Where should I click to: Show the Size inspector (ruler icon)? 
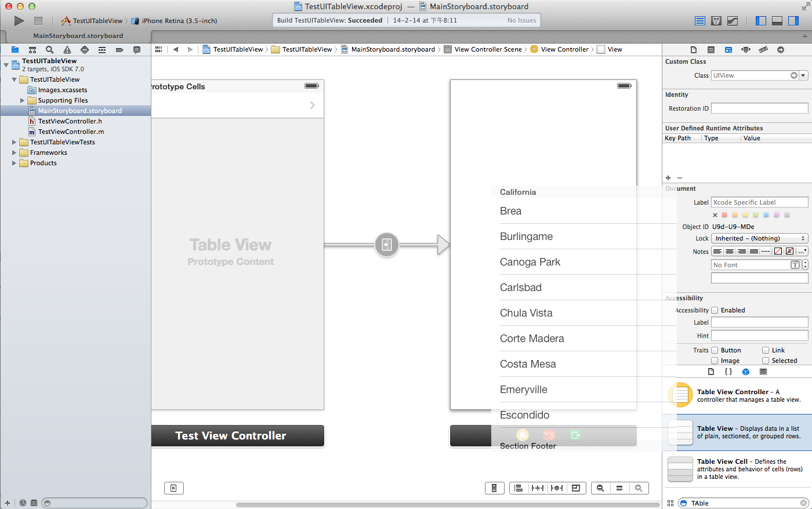click(763, 50)
